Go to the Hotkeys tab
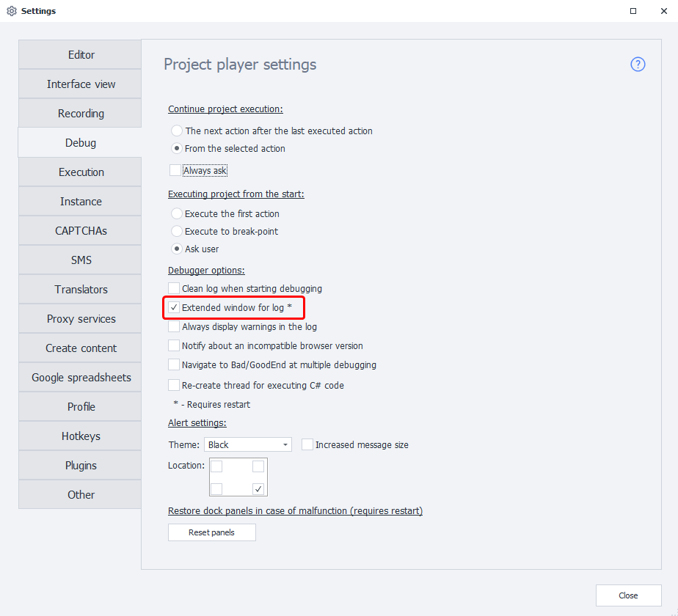Image resolution: width=678 pixels, height=616 pixels. tap(81, 436)
